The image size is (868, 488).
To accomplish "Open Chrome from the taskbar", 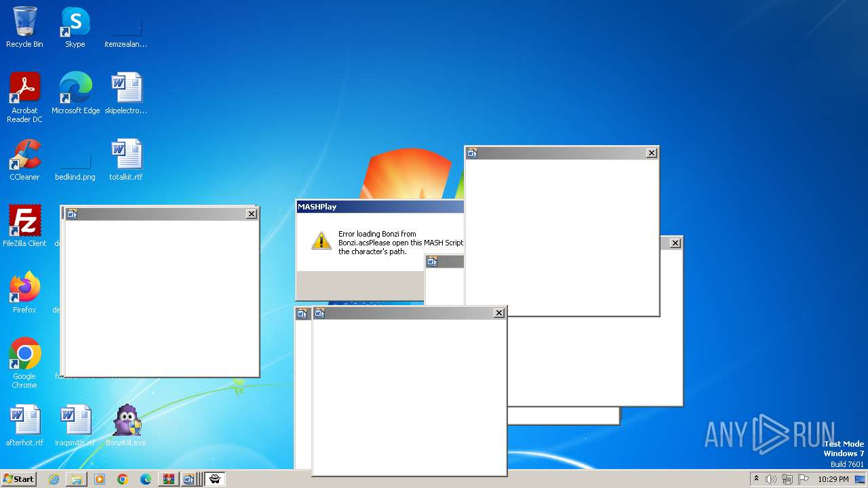I will click(123, 479).
